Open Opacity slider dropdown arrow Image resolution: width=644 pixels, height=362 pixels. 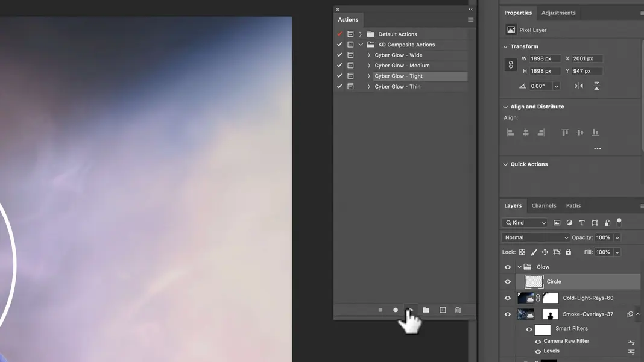[617, 238]
